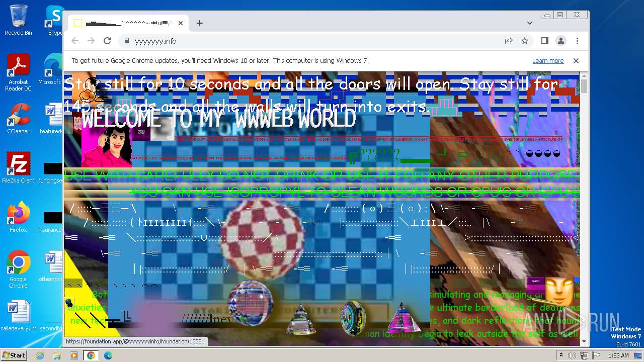
Task: Open the Windows Start menu
Action: click(x=14, y=355)
